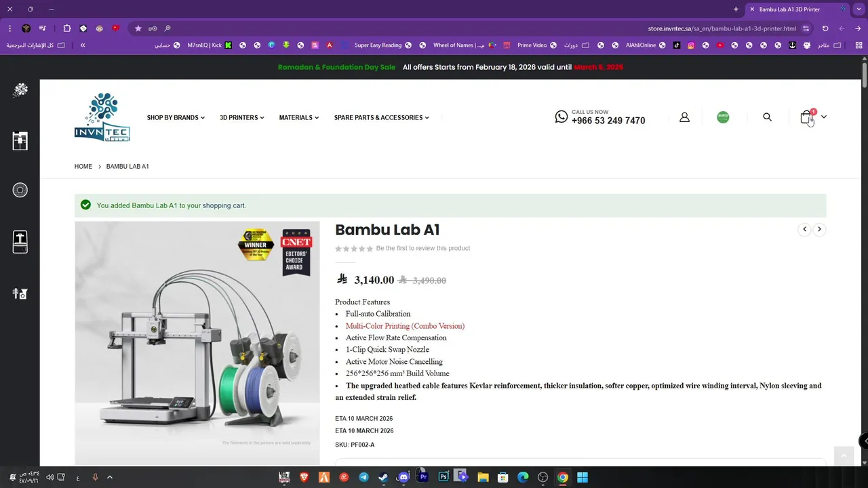Screen dimensions: 868x488
Task: Open Discord from the taskbar
Action: coord(403,477)
